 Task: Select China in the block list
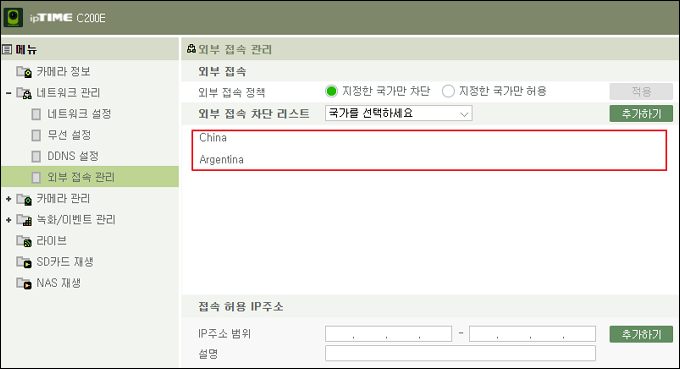[x=213, y=138]
